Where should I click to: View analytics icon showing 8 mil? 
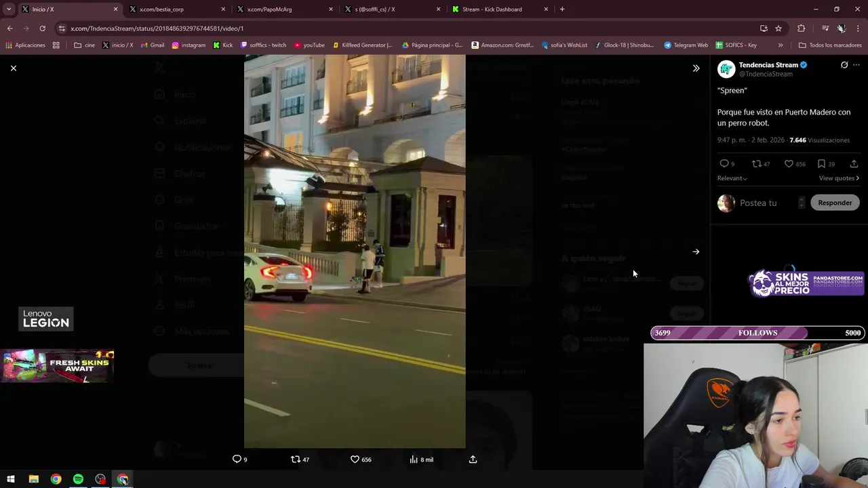421,460
